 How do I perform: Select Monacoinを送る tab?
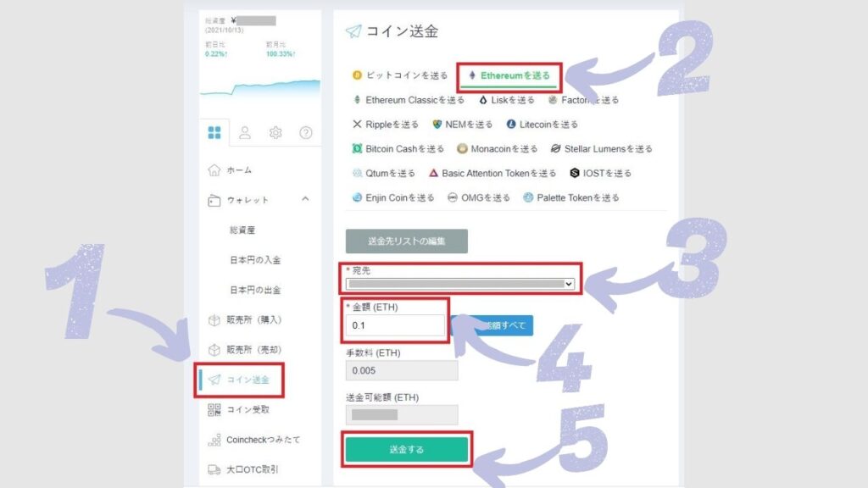[497, 149]
